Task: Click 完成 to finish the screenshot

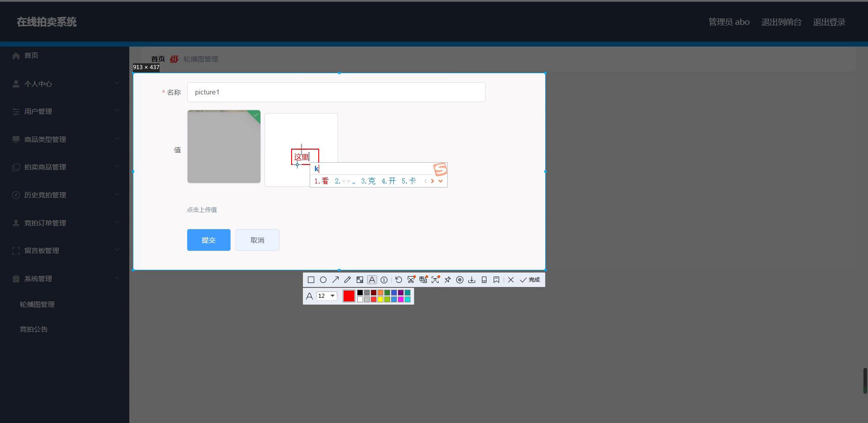Action: (530, 280)
